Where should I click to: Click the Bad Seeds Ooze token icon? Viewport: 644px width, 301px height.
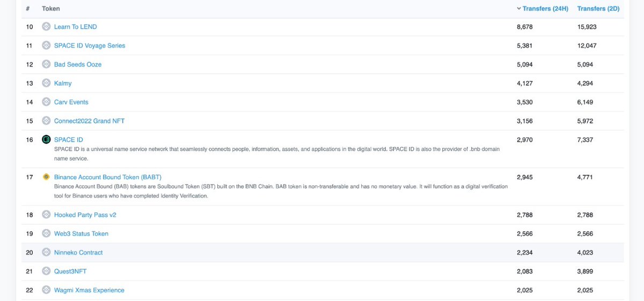pyautogui.click(x=46, y=64)
